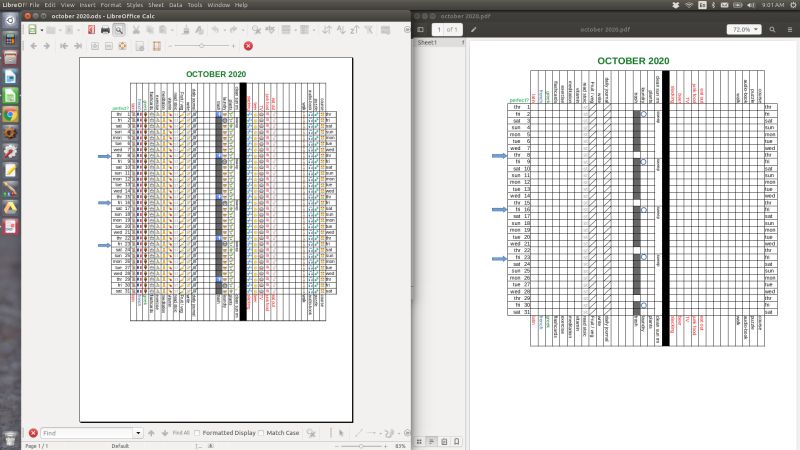Image resolution: width=800 pixels, height=450 pixels.
Task: Close the Find toolbar in Calc
Action: 33,433
